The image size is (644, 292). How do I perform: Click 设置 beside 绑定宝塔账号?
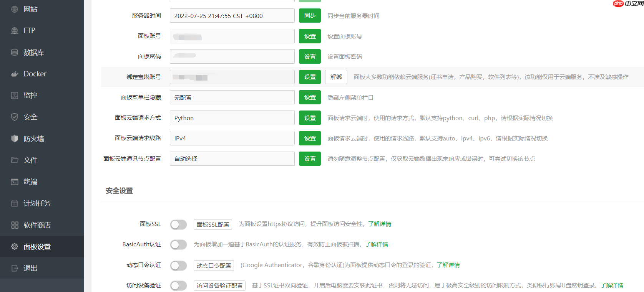coord(310,77)
